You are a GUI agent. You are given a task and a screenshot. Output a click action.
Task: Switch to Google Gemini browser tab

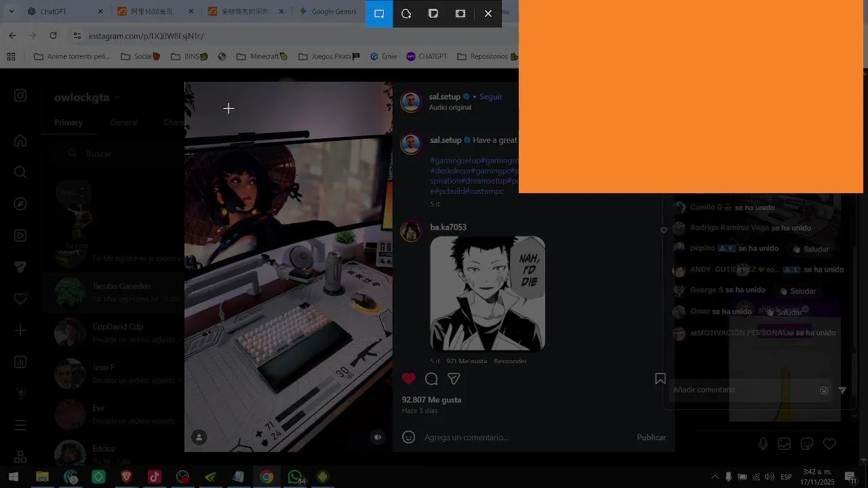point(329,12)
